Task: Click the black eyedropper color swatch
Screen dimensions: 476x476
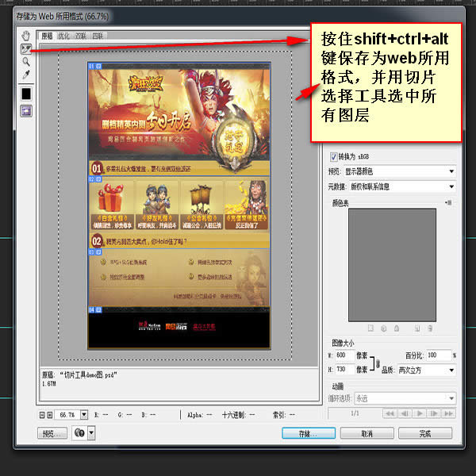Action: pyautogui.click(x=26, y=94)
